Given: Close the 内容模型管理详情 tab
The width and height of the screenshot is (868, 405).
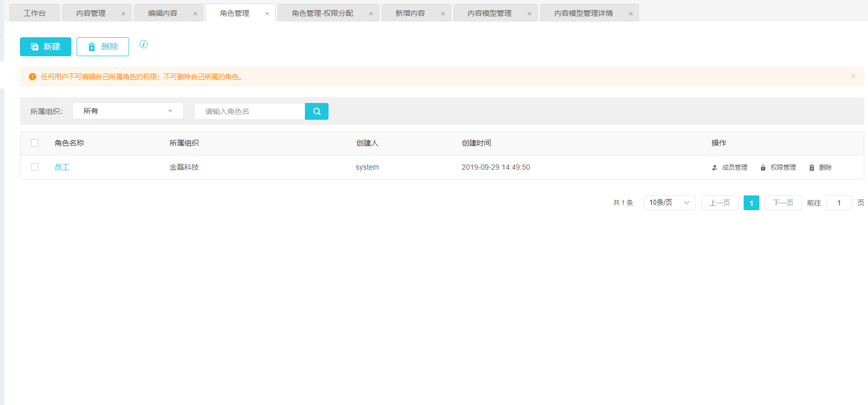Looking at the screenshot, I should coord(631,14).
